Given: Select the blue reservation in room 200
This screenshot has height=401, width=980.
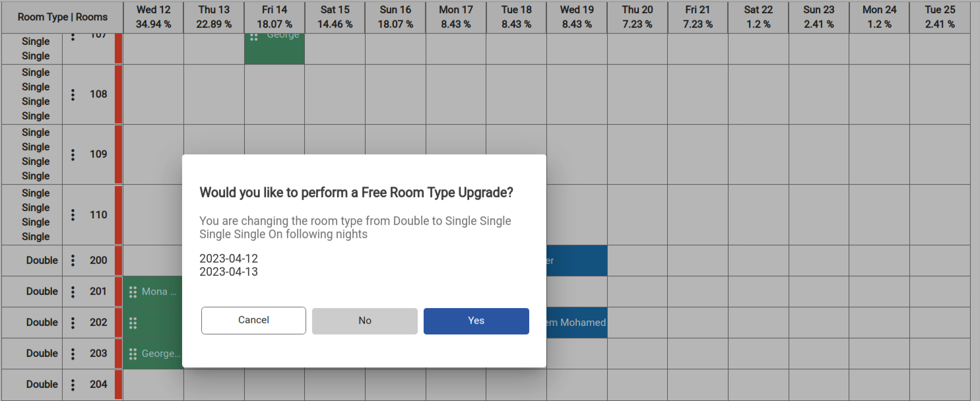Looking at the screenshot, I should (x=577, y=260).
